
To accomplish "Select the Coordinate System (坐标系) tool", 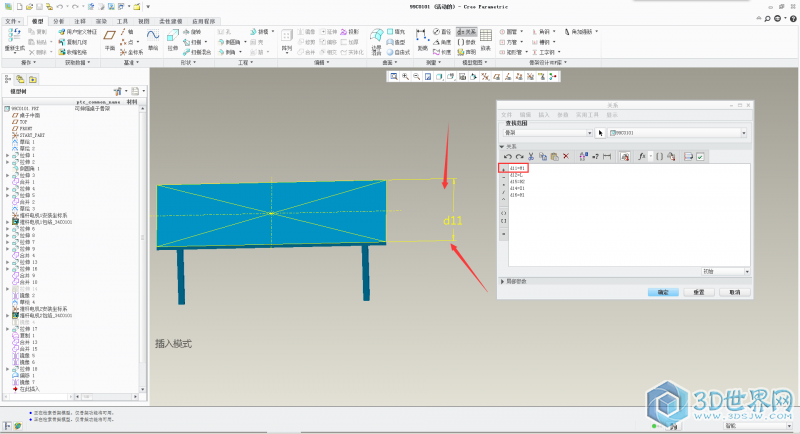I will point(132,52).
